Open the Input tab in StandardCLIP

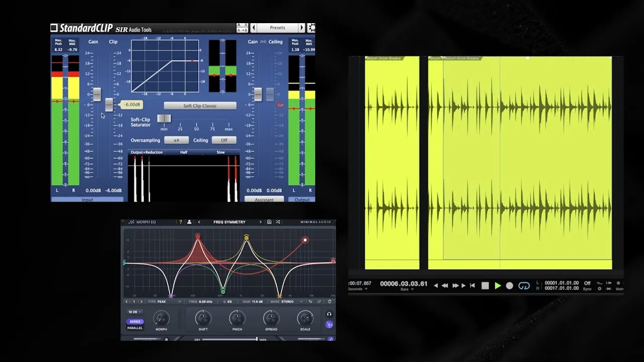(x=87, y=200)
